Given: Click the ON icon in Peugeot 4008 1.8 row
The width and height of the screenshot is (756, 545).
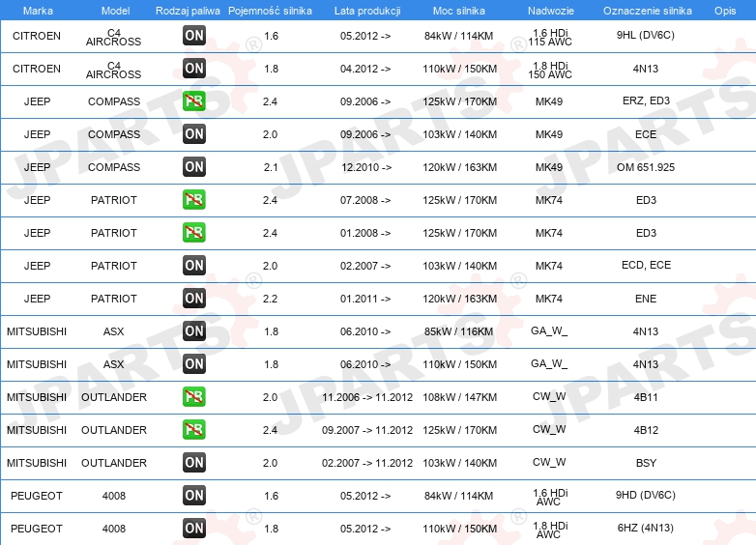Looking at the screenshot, I should (194, 529).
